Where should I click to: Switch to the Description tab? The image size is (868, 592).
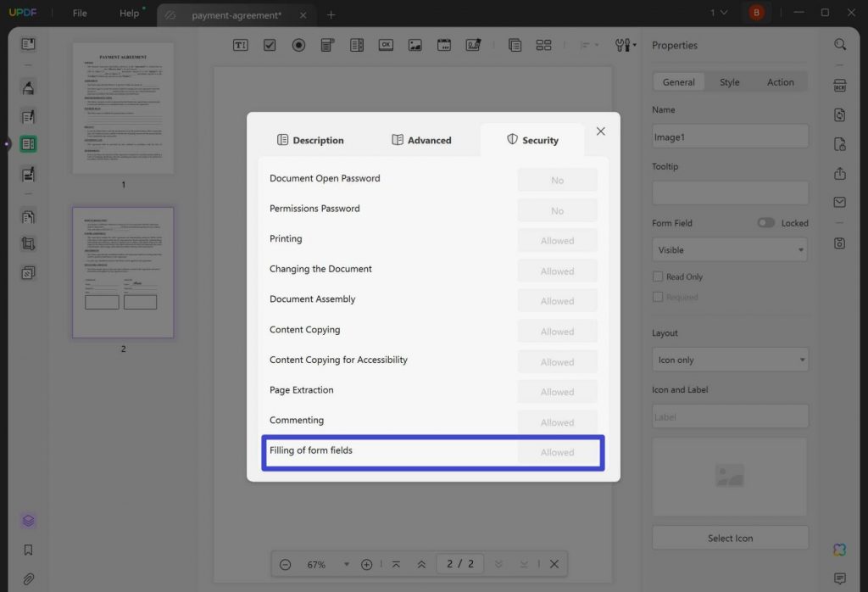point(310,140)
